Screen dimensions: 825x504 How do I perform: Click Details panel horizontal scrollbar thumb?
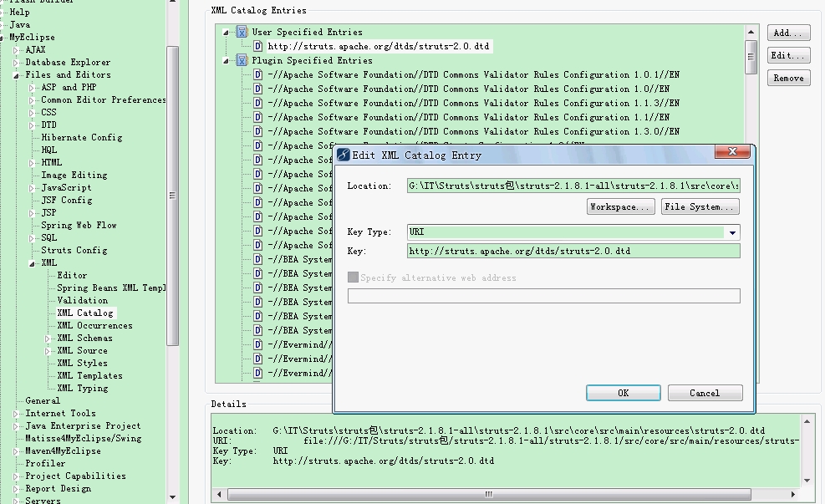click(489, 494)
